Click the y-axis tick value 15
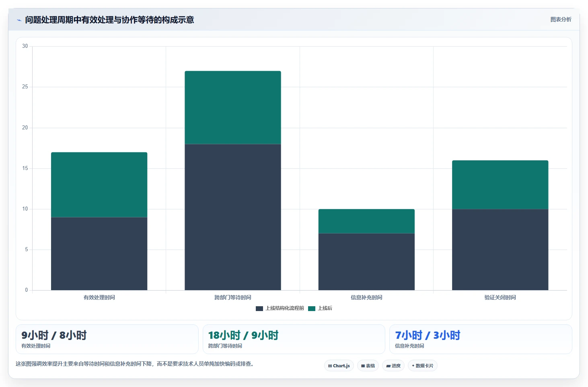 coord(25,168)
